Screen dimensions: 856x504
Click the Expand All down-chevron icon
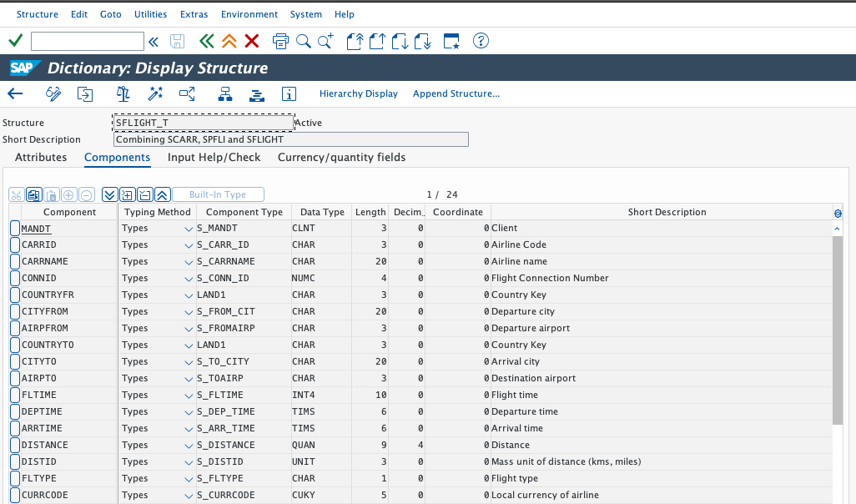[110, 194]
